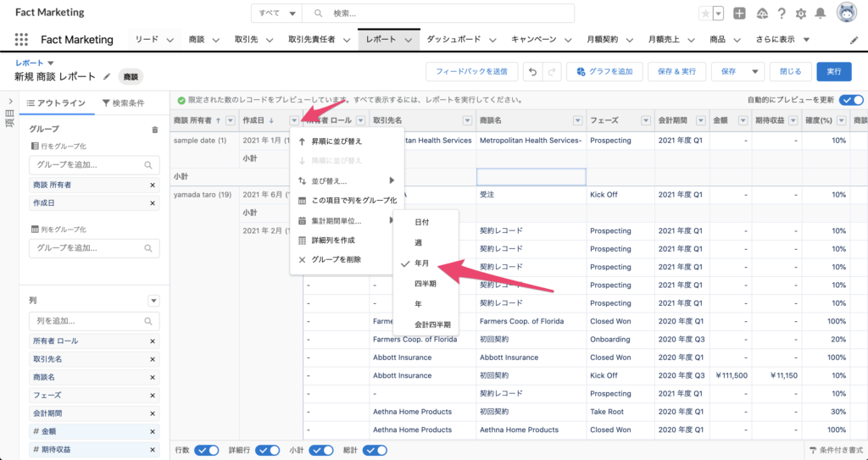Click the row グループを追加 input

tap(94, 165)
